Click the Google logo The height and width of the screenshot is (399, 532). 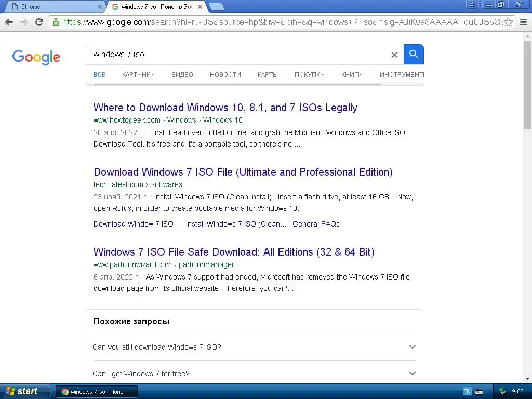pos(36,57)
